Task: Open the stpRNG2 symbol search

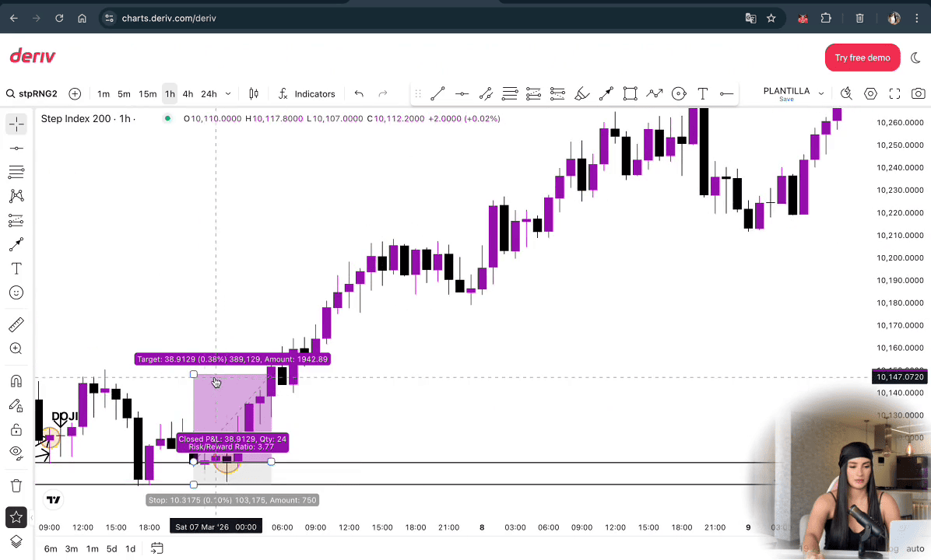Action: [32, 94]
